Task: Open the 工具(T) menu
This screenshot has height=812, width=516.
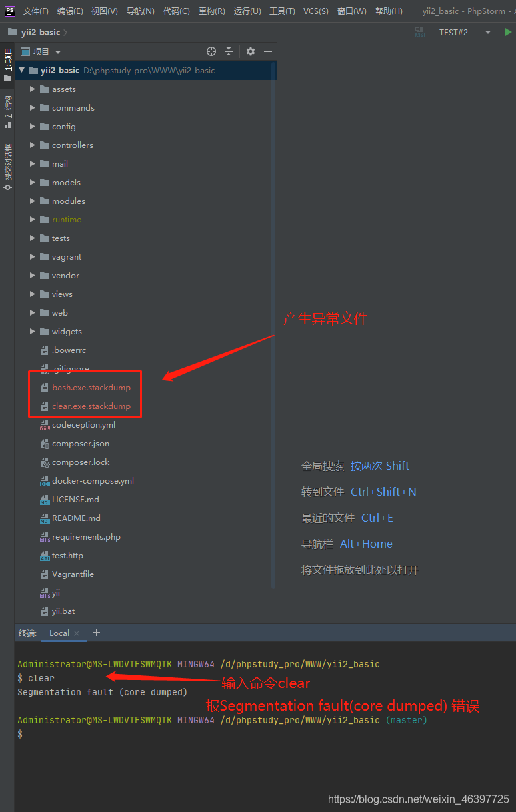Action: point(282,11)
